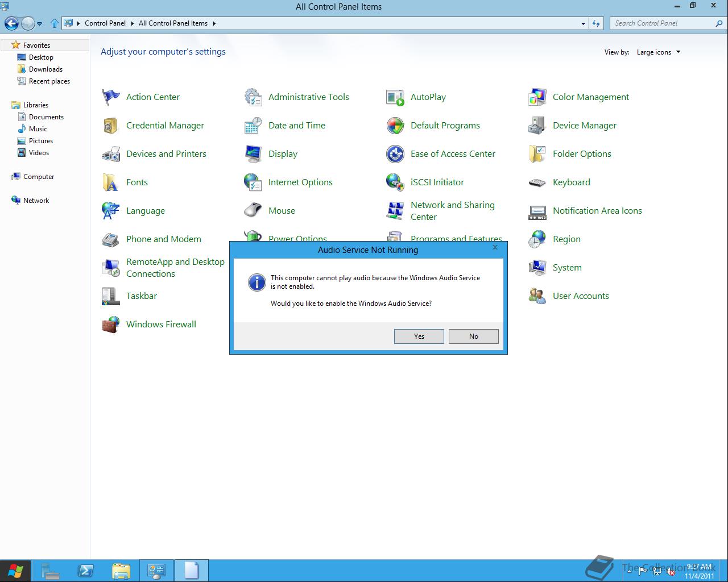Open the Ease of Access Center icon
728x582 pixels.
click(x=395, y=154)
